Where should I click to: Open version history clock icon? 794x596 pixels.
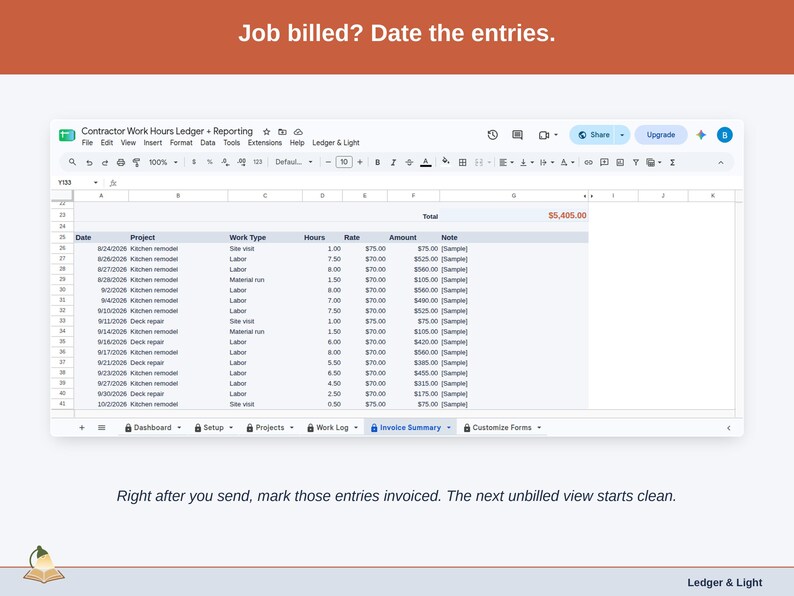click(492, 135)
